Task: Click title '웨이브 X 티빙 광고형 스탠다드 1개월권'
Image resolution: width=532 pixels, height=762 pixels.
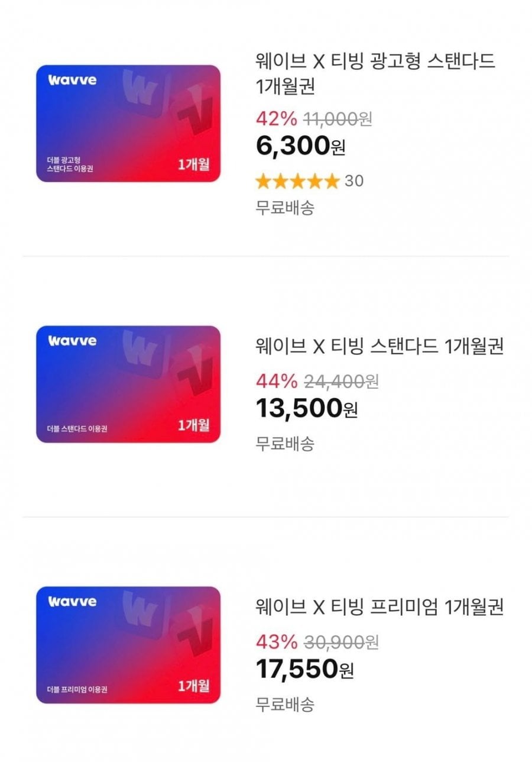Action: point(375,73)
